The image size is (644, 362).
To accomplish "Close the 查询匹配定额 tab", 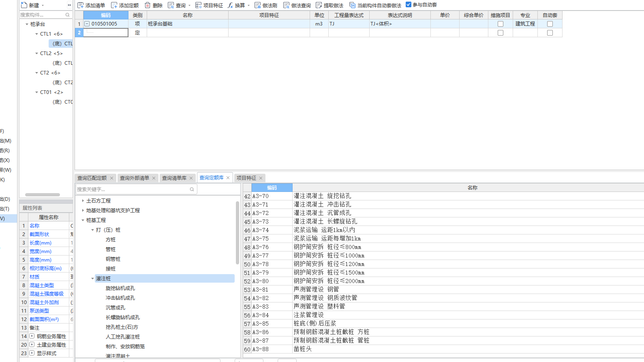I will (x=111, y=178).
